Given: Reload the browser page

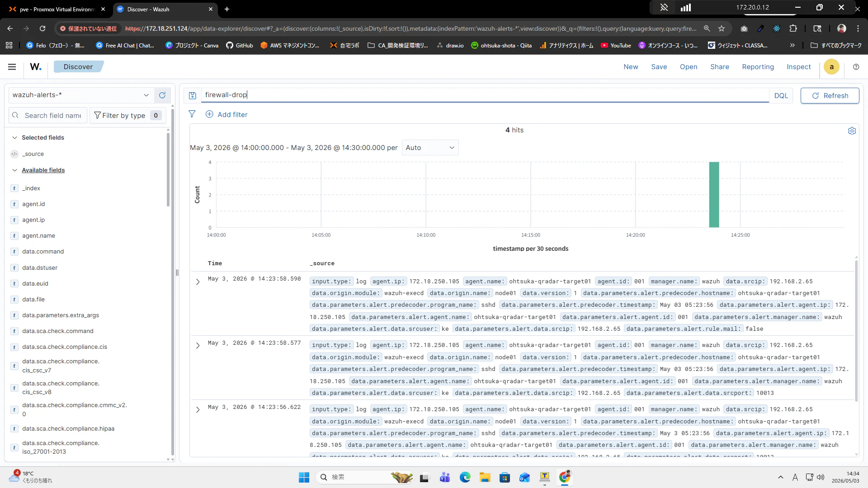Looking at the screenshot, I should tap(42, 28).
